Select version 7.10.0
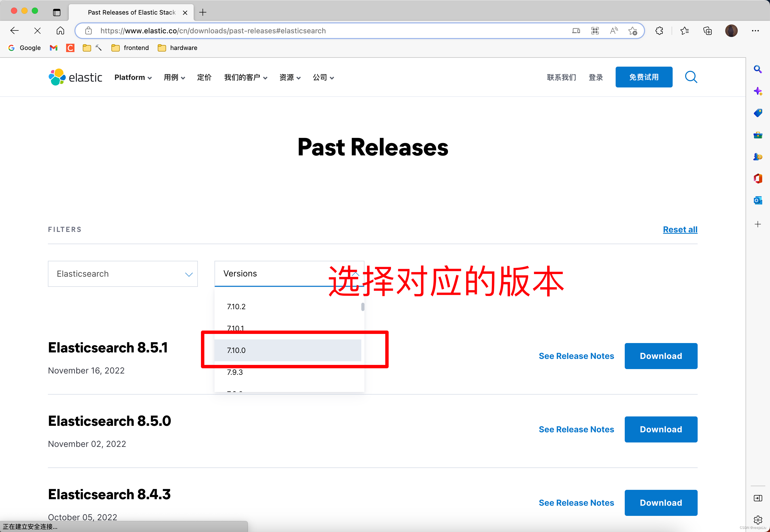The image size is (770, 532). 288,350
